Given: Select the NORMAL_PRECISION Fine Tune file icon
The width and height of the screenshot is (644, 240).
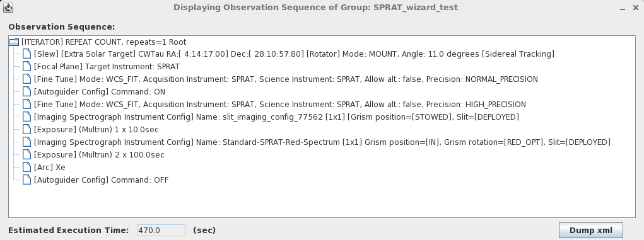Looking at the screenshot, I should (x=26, y=79).
